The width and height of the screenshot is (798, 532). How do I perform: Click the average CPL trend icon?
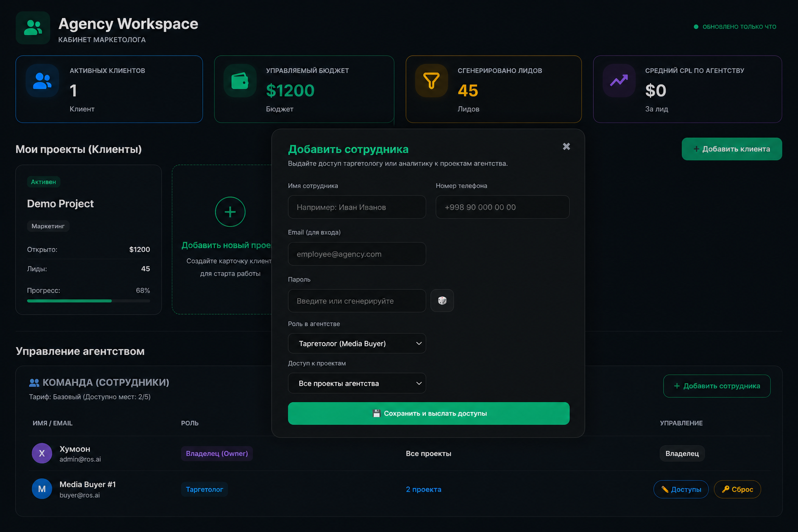click(x=619, y=81)
